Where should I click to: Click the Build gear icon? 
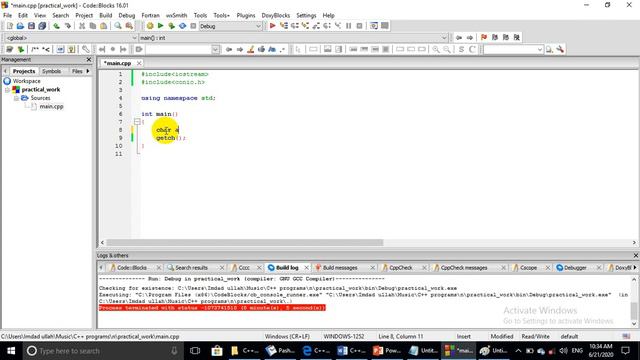pos(150,26)
